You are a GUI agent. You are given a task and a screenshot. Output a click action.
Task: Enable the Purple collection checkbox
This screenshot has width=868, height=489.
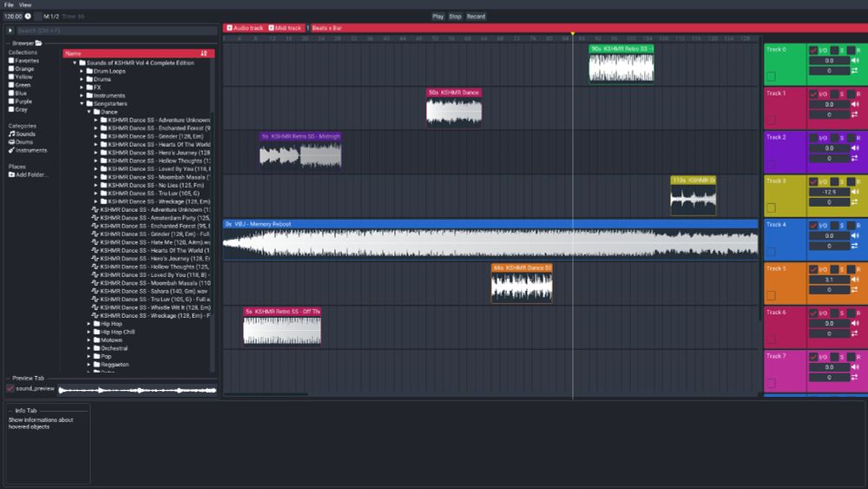pyautogui.click(x=11, y=102)
